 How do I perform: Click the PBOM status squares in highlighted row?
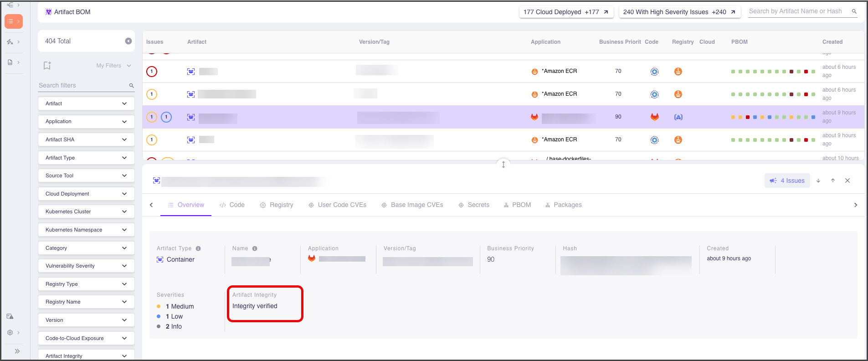[773, 117]
